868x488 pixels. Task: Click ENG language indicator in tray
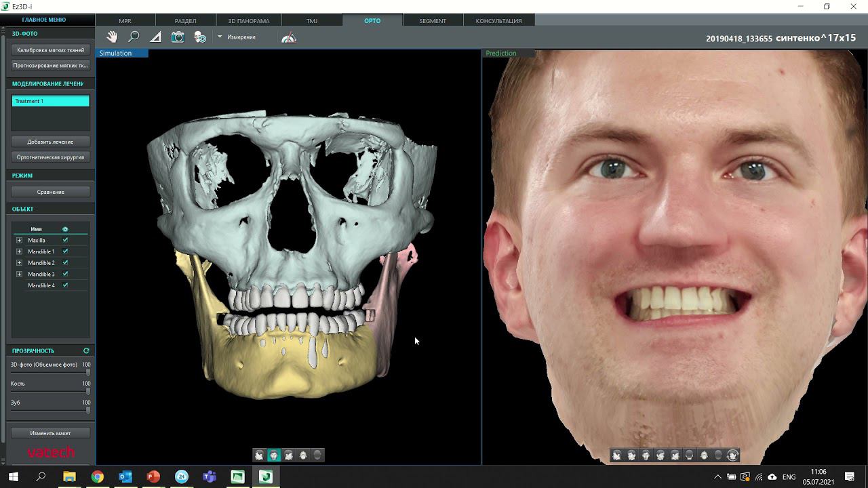(x=789, y=477)
